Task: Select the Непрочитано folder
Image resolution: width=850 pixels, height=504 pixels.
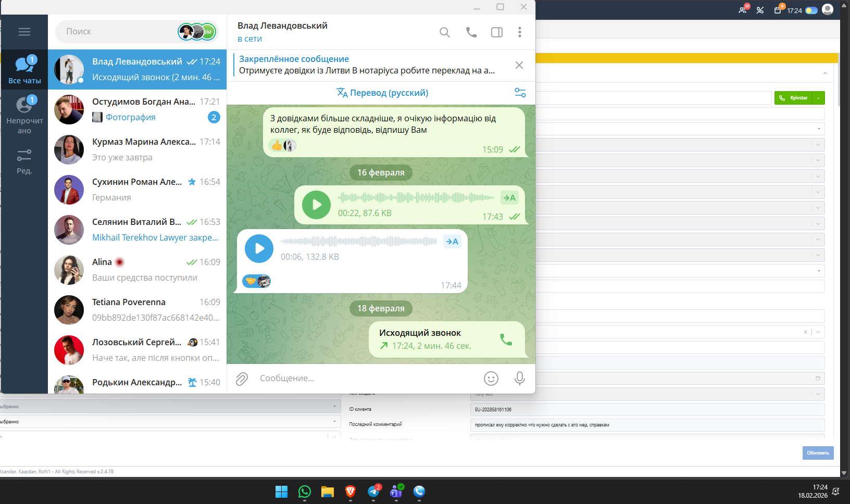Action: click(x=24, y=115)
